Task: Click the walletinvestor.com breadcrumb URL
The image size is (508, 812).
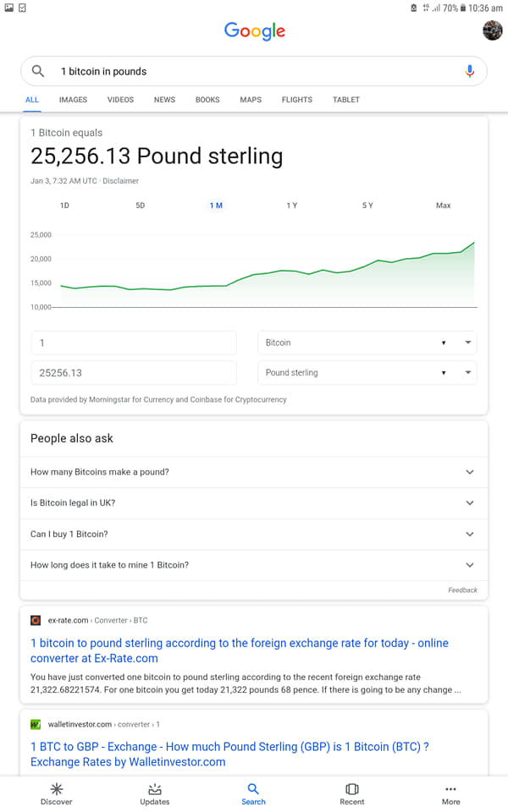Action: 103,724
